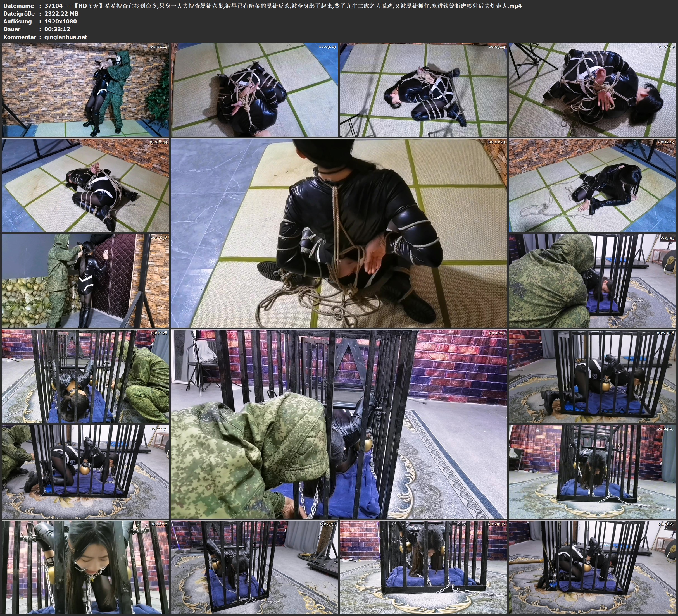Click the thumbnail marked 00:12:13
678x616 pixels.
click(x=592, y=185)
